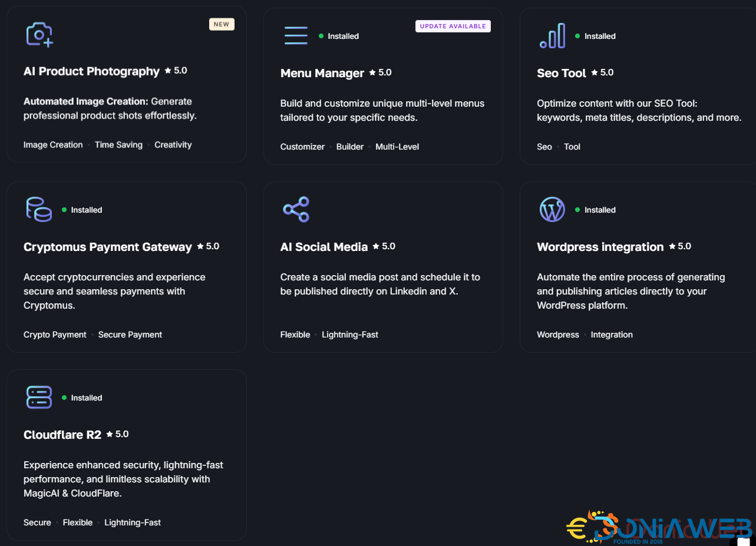The width and height of the screenshot is (756, 546).
Task: Click the Image Creation tag
Action: [53, 145]
